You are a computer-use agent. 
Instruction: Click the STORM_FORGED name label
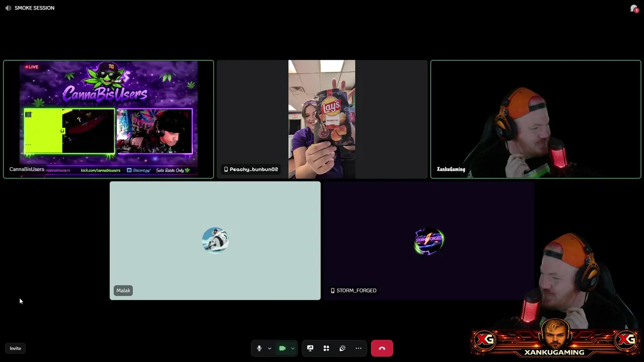pyautogui.click(x=353, y=291)
